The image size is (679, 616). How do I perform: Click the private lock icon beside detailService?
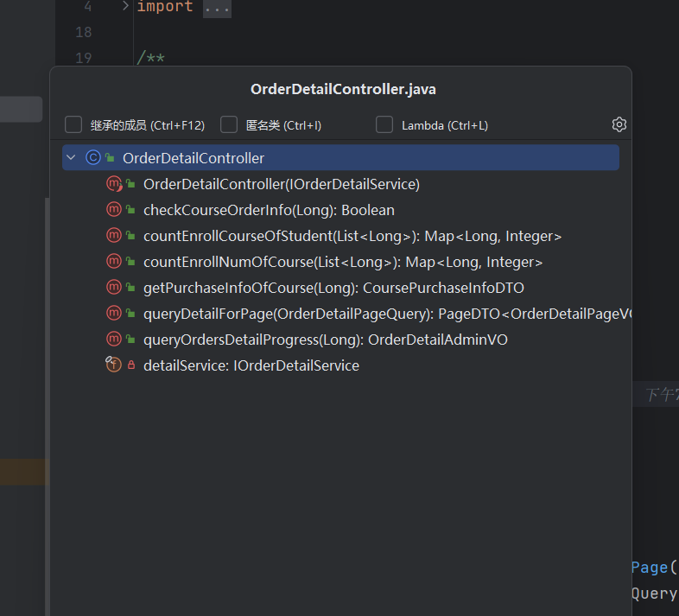click(x=131, y=365)
